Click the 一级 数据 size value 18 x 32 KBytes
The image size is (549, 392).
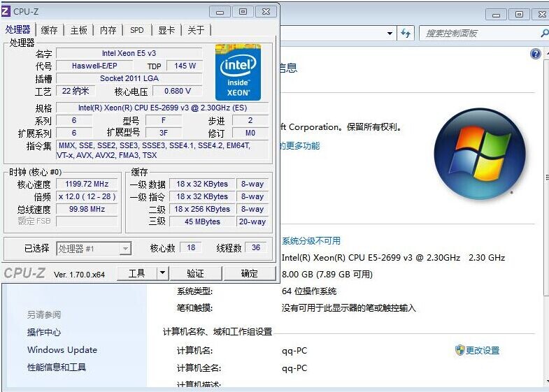coord(202,184)
